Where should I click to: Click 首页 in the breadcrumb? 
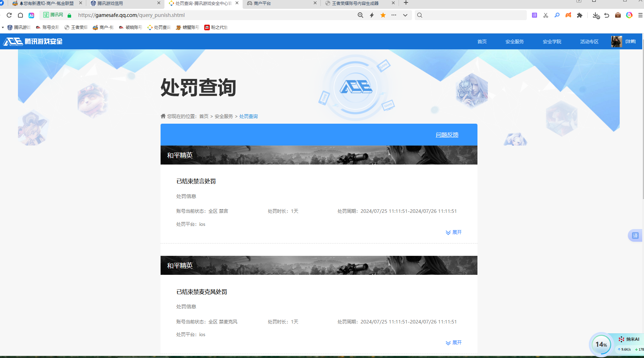pos(204,116)
